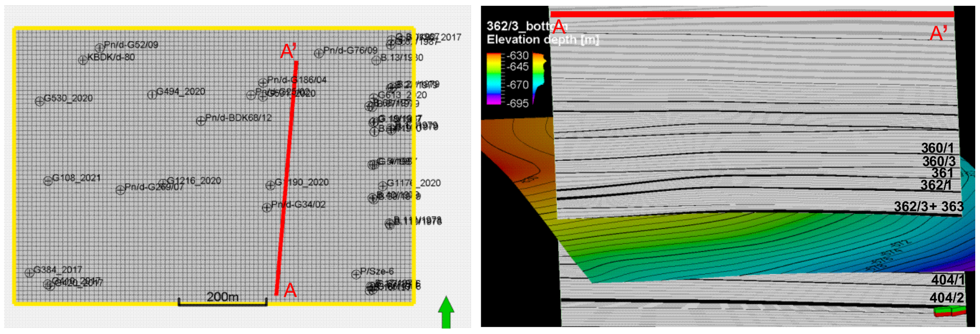Click the KBDK/d-80 well symbol

pyautogui.click(x=82, y=60)
